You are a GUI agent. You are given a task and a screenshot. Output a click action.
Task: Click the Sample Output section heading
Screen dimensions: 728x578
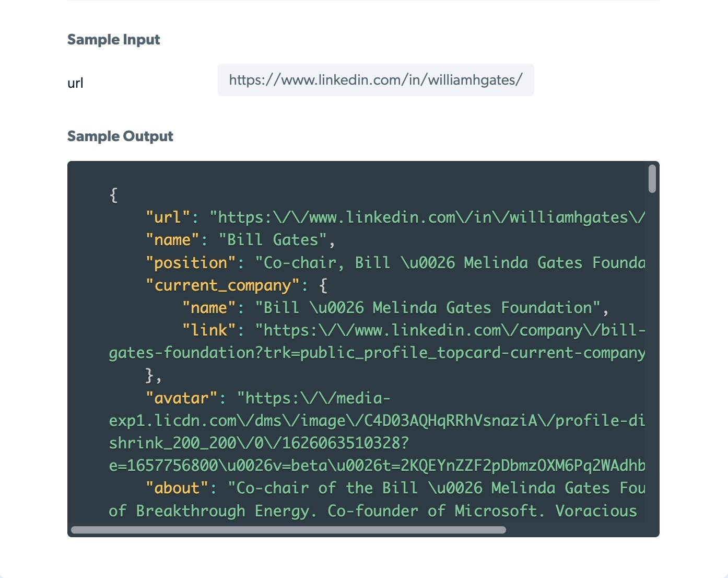click(120, 136)
